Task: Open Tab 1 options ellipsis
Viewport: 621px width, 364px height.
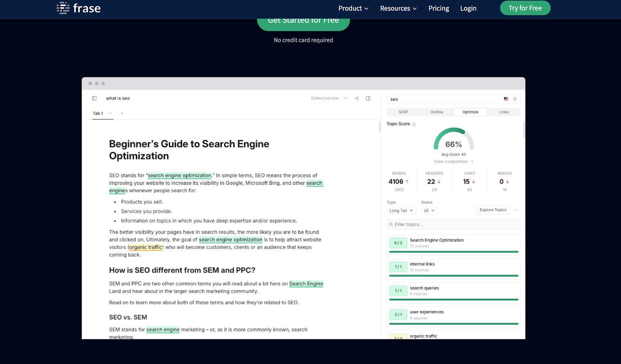Action: [x=110, y=113]
